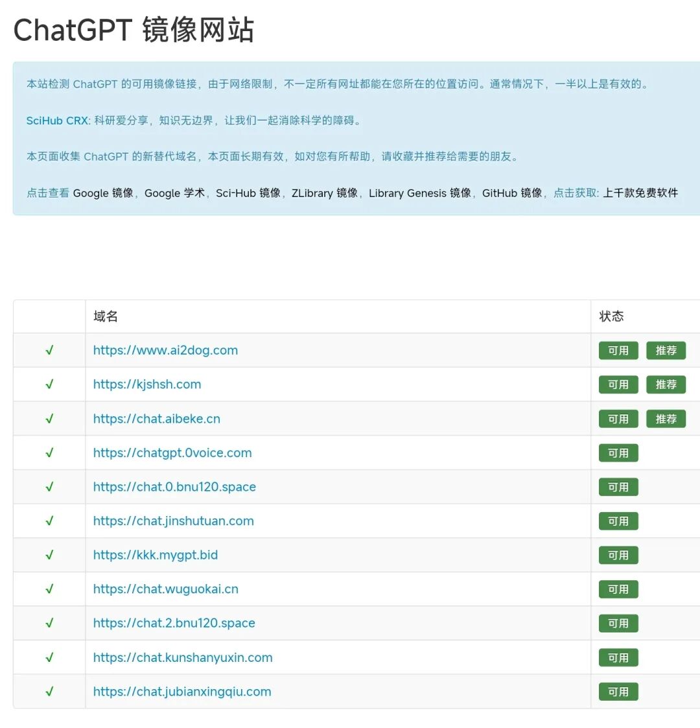This screenshot has width=700, height=728.
Task: Open the Google 镜像 link
Action: [104, 193]
